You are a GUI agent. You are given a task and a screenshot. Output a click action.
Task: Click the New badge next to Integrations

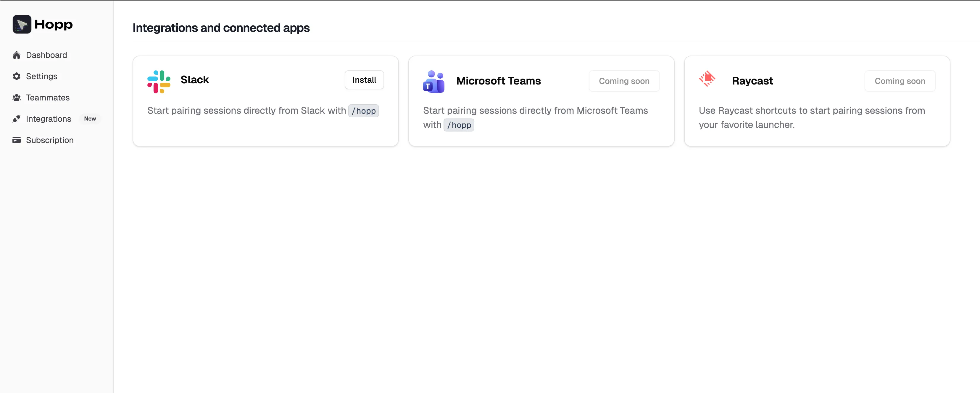click(x=90, y=118)
